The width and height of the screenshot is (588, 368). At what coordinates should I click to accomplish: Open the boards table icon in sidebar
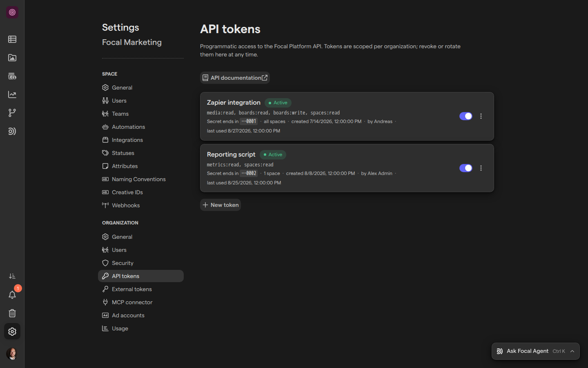12,39
